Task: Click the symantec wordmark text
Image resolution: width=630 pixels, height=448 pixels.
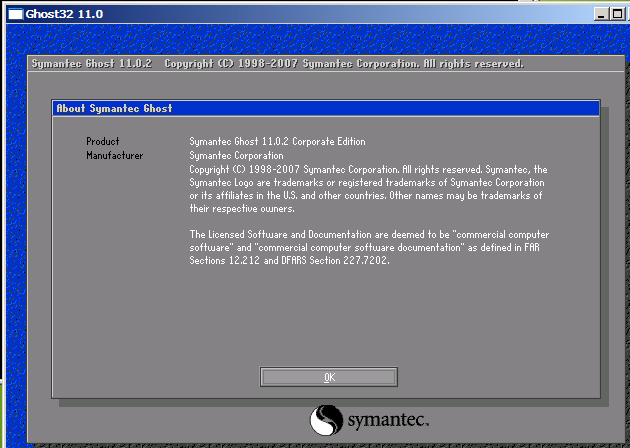Action: click(388, 419)
